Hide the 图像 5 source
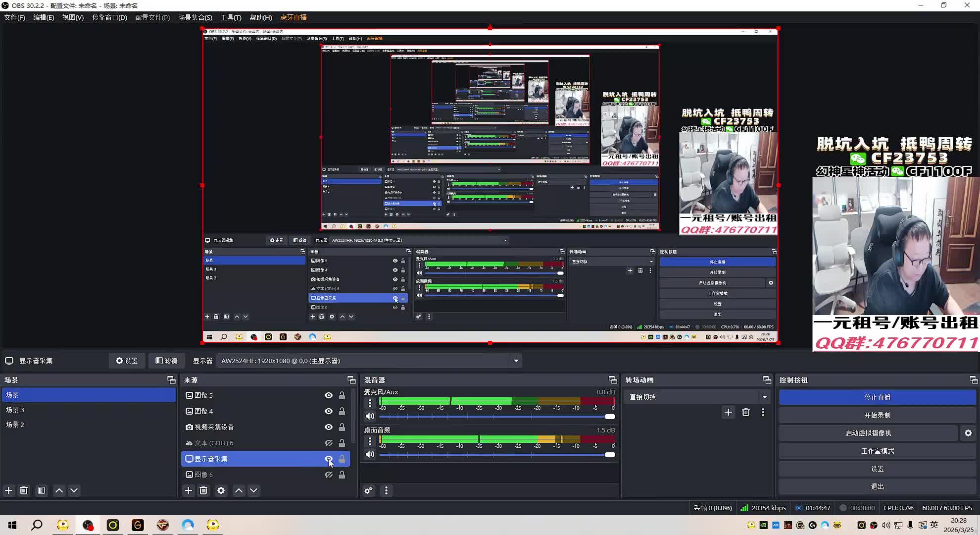980x535 pixels. tap(328, 395)
